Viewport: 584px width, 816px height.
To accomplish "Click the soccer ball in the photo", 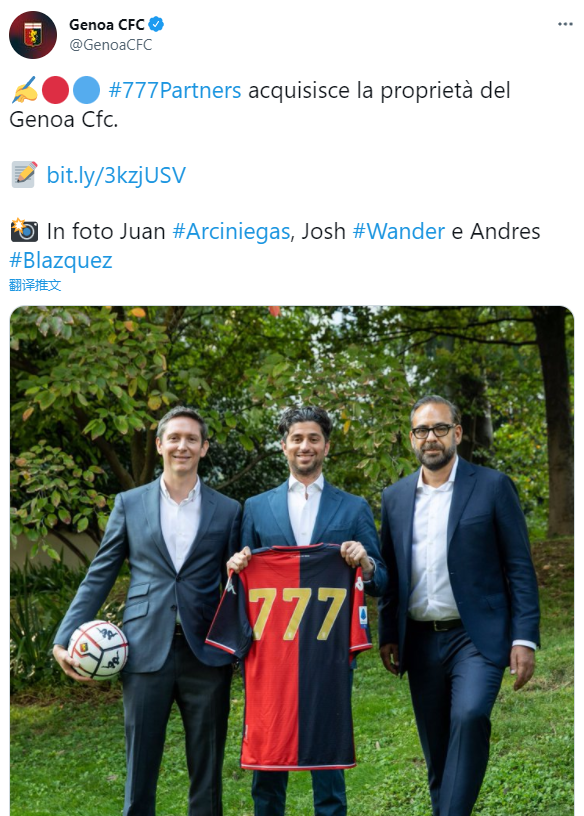I will pyautogui.click(x=98, y=650).
